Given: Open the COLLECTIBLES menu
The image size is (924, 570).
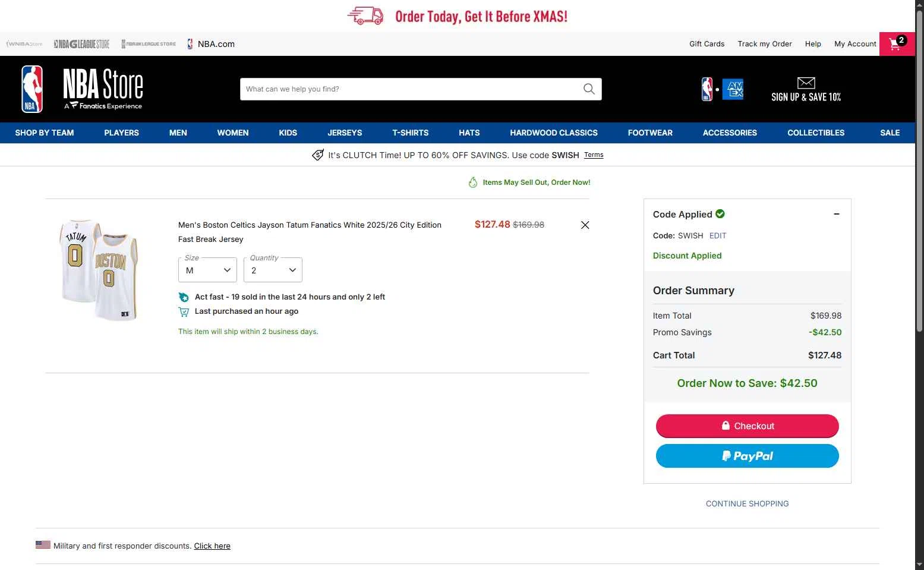Looking at the screenshot, I should (x=816, y=133).
